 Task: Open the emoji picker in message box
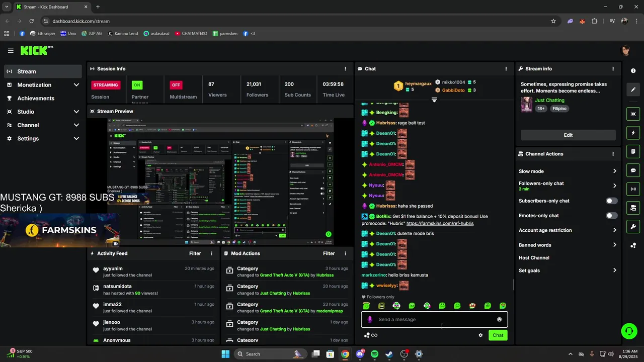coord(499,319)
